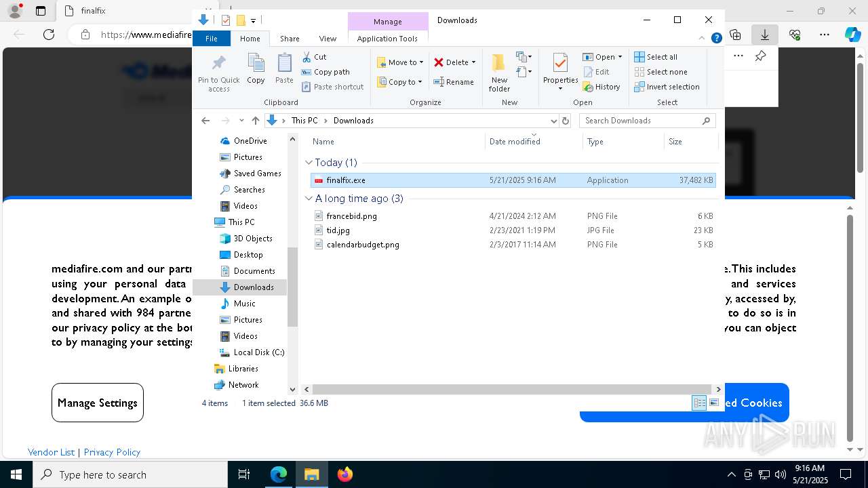Switch to large icons view layout

click(x=714, y=403)
